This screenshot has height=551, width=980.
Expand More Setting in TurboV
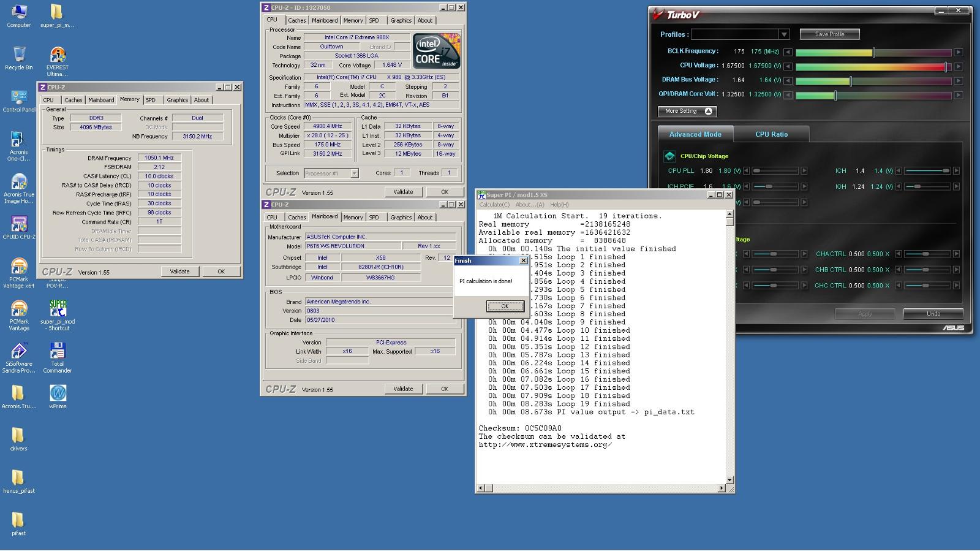pyautogui.click(x=687, y=111)
